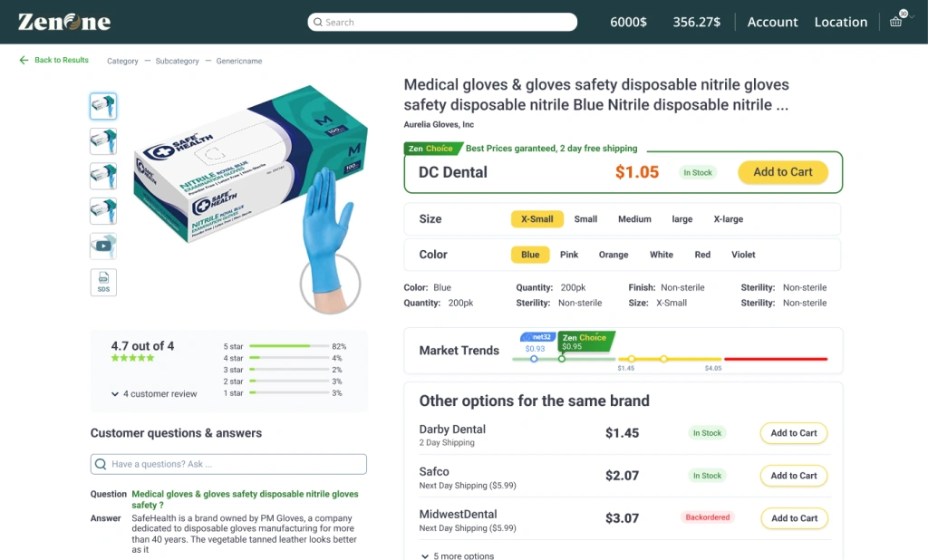Focus the Have a questions? Ask field
The width and height of the screenshot is (928, 560).
(228, 464)
